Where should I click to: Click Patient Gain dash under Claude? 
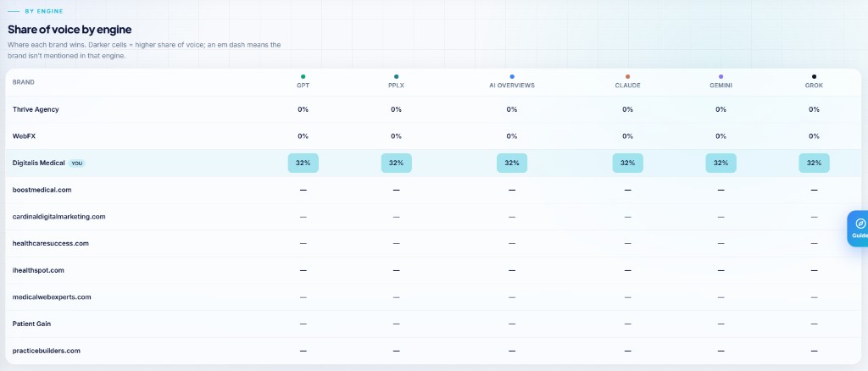click(x=628, y=324)
